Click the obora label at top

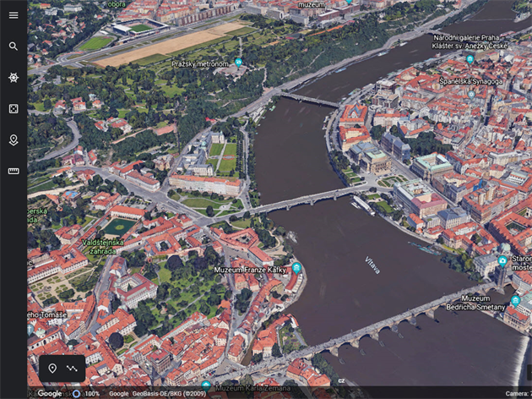pyautogui.click(x=117, y=4)
